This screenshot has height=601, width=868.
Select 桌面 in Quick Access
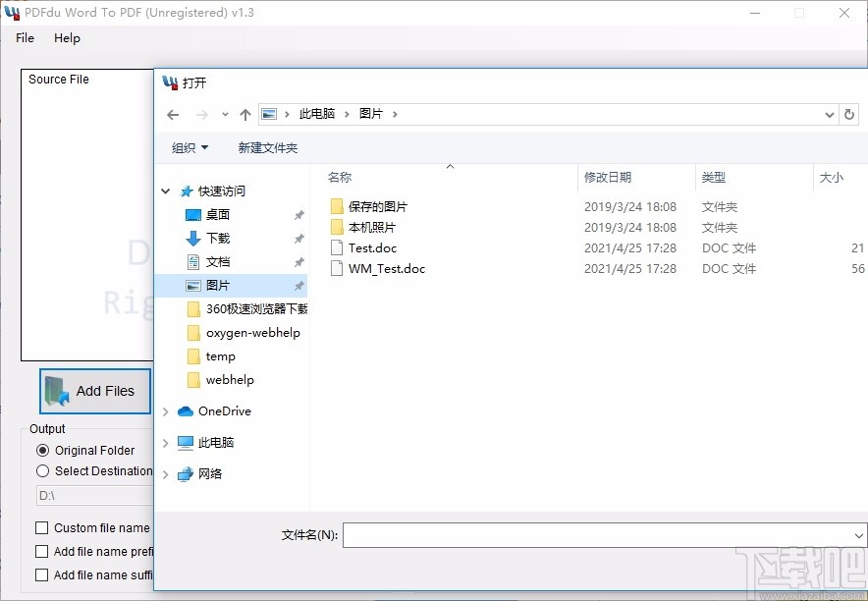(216, 214)
